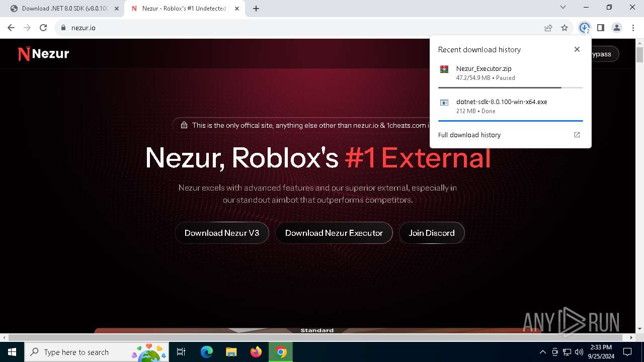Reload the nezur.io page
This screenshot has width=644, height=362.
coord(43,28)
